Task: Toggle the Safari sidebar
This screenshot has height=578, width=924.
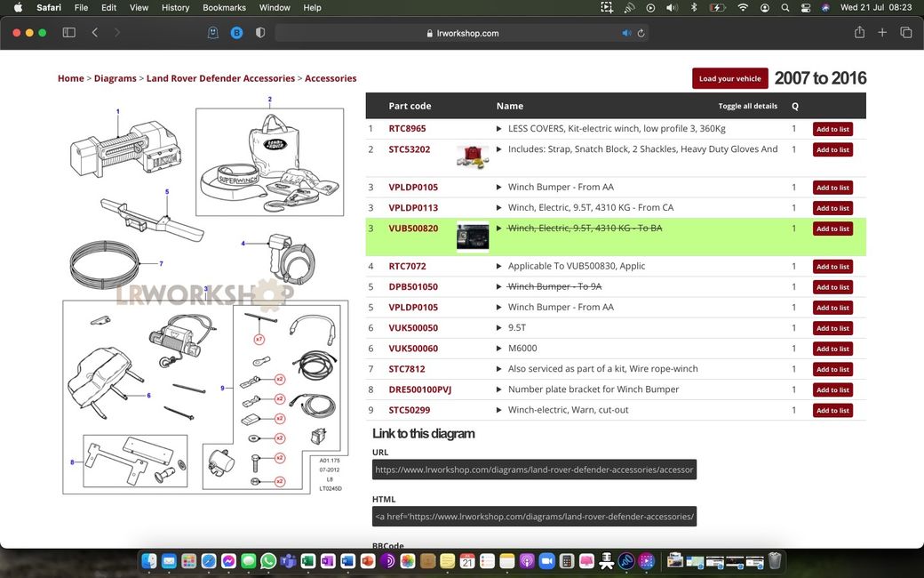Action: click(69, 32)
